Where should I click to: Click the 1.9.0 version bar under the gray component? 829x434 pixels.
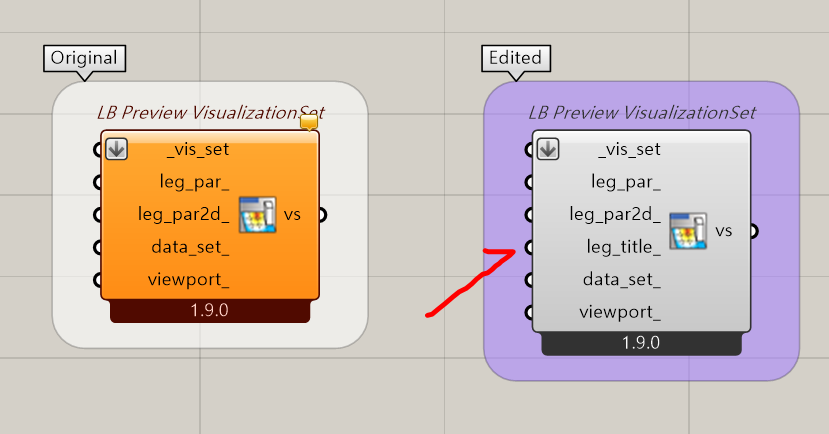pyautogui.click(x=641, y=344)
